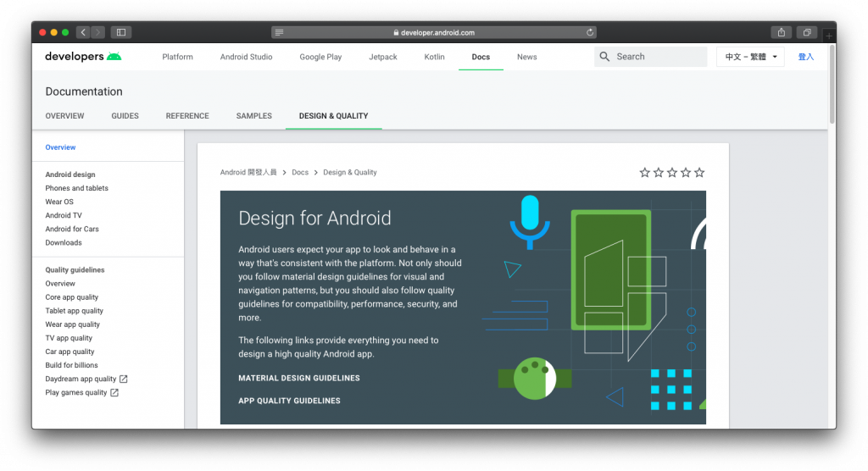
Task: Click the lock icon in the address bar
Action: coord(396,33)
